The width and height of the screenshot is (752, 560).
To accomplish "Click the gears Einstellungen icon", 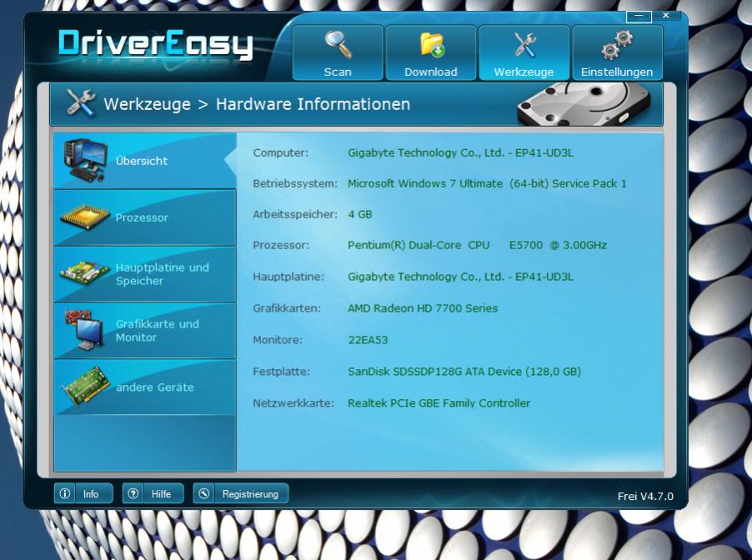I will (616, 45).
